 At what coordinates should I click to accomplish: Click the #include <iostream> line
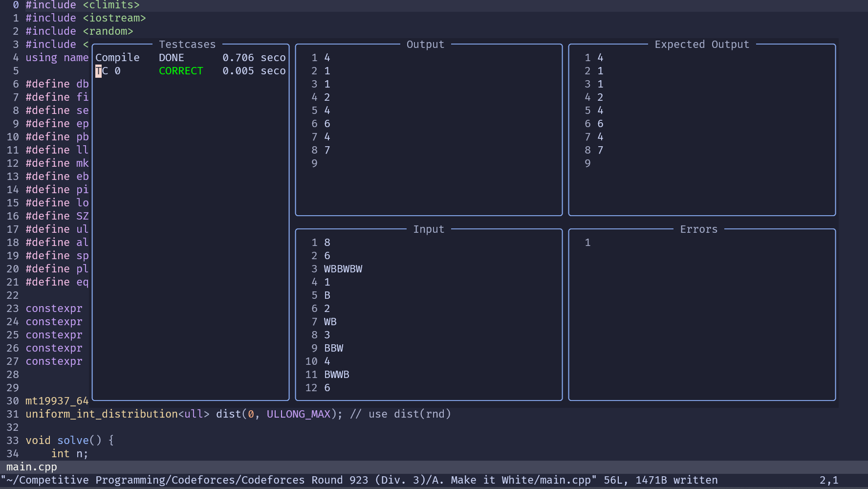click(86, 18)
